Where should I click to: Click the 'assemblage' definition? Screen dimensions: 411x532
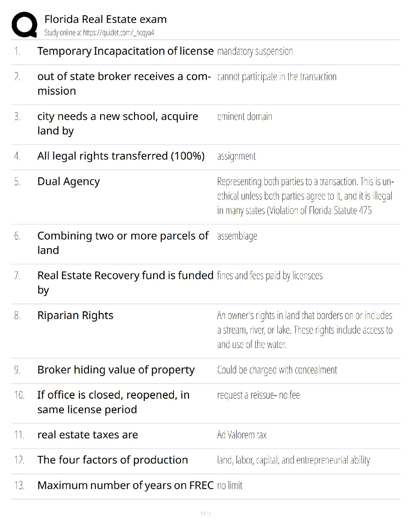(237, 236)
